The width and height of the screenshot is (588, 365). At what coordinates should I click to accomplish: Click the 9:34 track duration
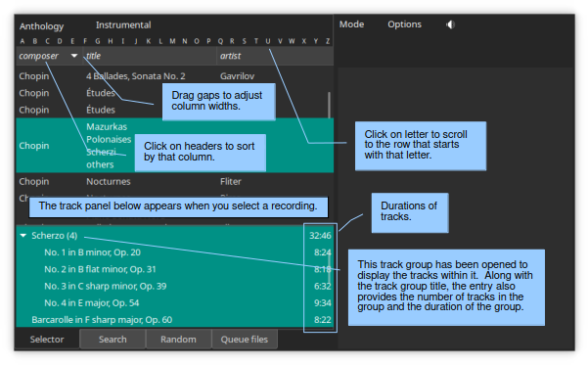(x=323, y=303)
